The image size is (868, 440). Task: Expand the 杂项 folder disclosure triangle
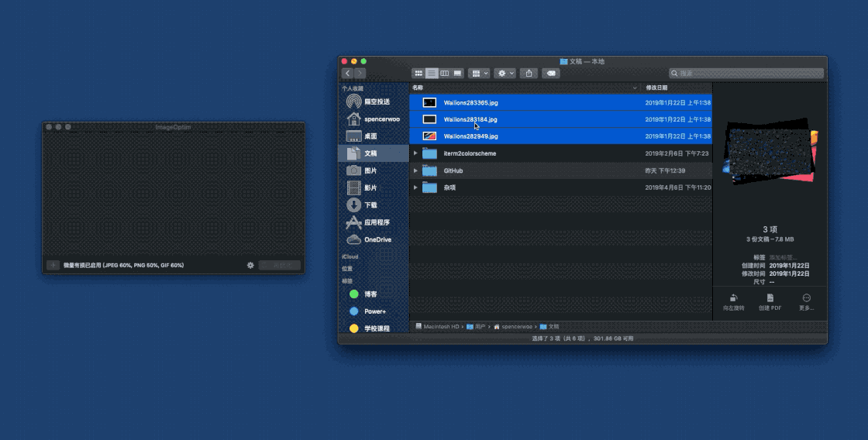point(415,187)
